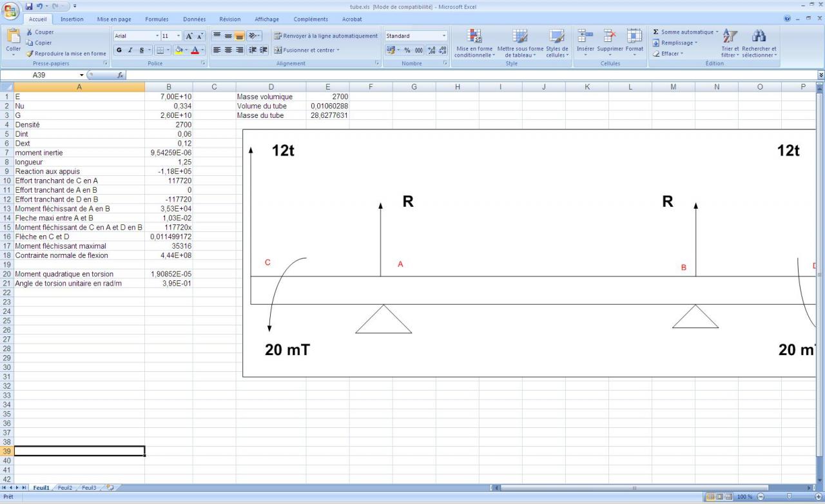Open Trier et filtrer menu
This screenshot has height=504, width=825.
point(730,43)
